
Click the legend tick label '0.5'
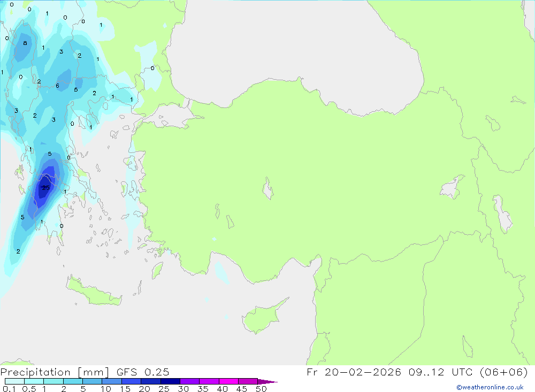tap(29, 389)
